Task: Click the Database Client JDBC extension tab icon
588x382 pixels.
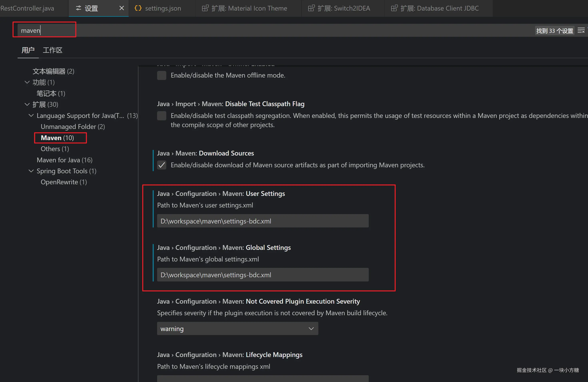Action: (x=394, y=8)
